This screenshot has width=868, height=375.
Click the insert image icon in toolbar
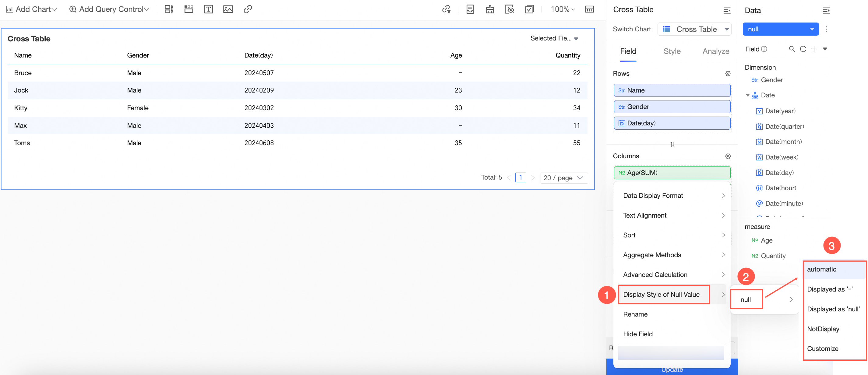[228, 9]
